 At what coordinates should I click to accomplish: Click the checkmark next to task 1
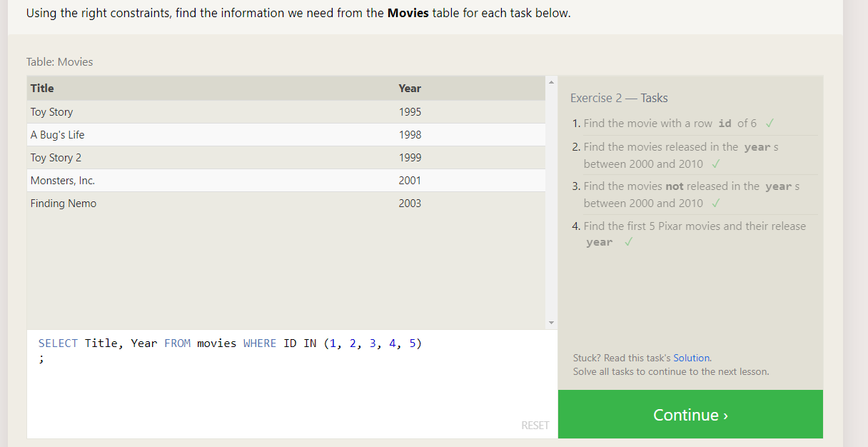point(769,124)
